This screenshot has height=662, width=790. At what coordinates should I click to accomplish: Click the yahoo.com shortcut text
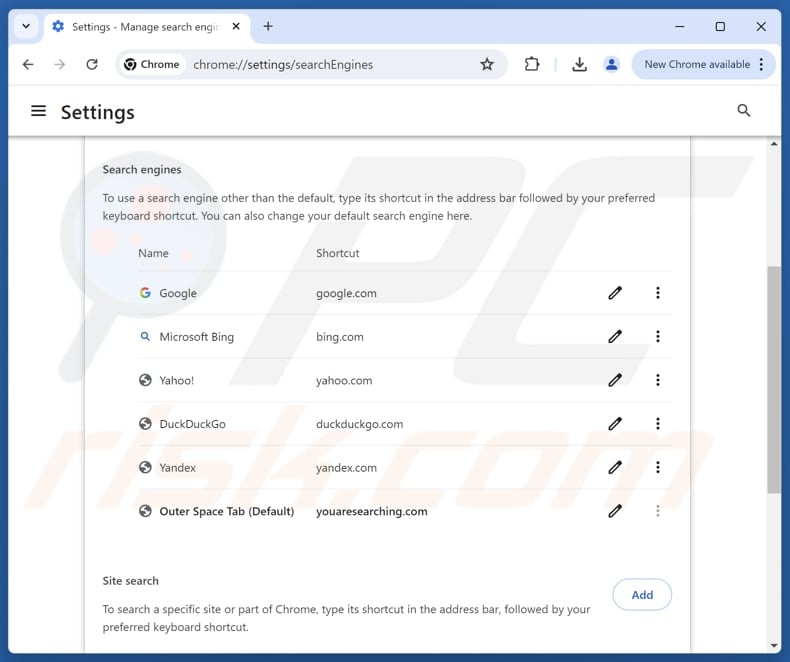tap(344, 380)
